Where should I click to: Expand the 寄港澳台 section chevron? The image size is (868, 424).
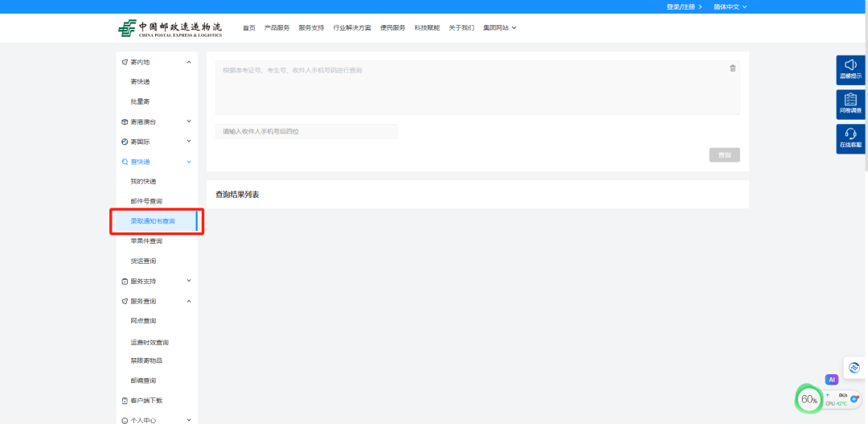point(189,121)
